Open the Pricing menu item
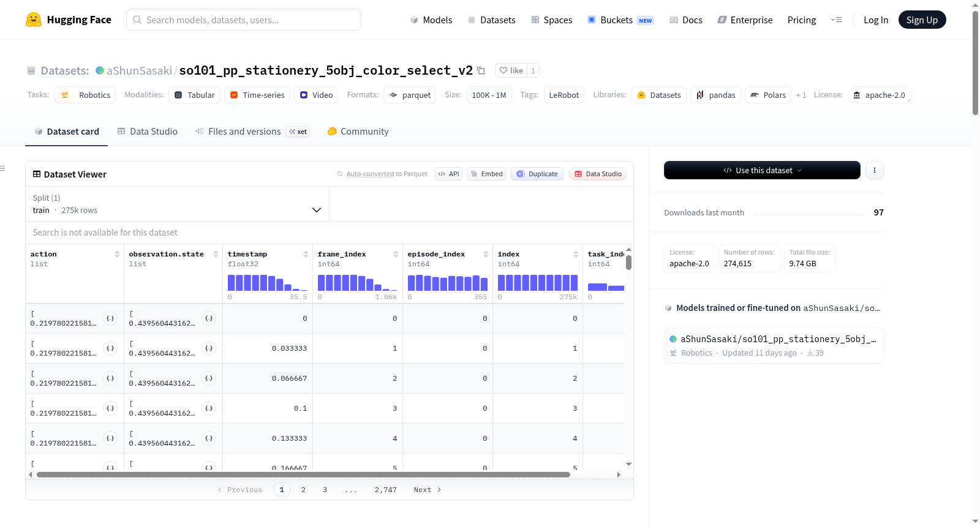Image resolution: width=980 pixels, height=527 pixels. [802, 20]
